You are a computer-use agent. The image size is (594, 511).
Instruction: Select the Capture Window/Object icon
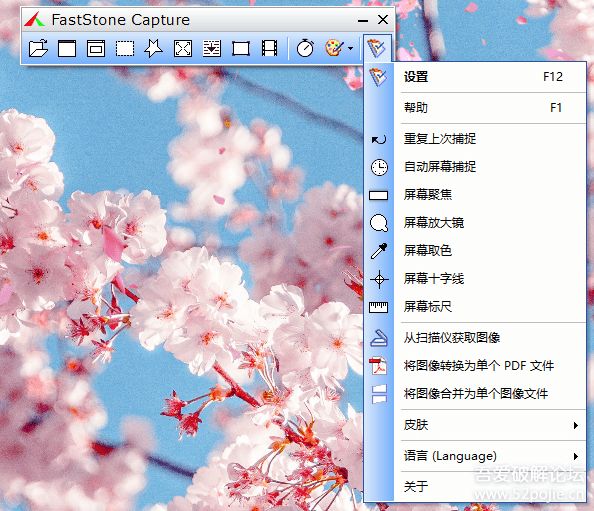(96, 48)
